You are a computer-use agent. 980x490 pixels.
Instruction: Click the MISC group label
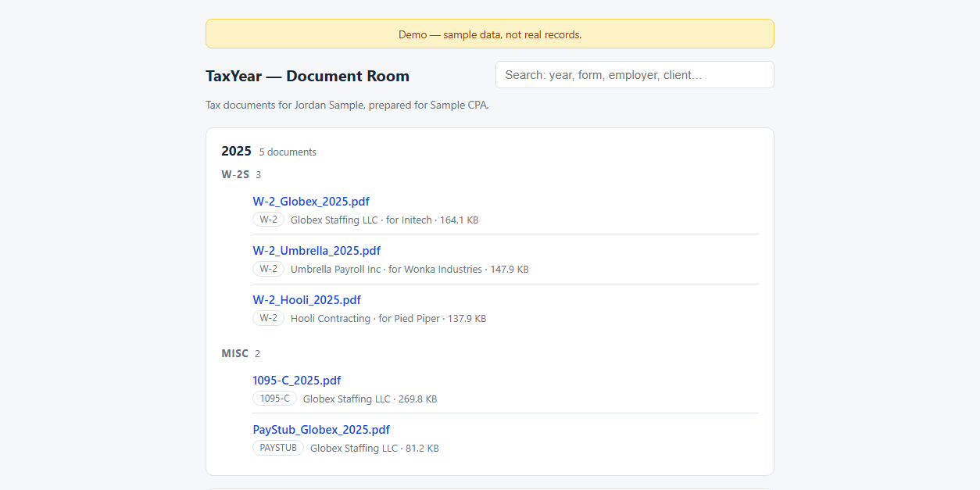coord(234,353)
